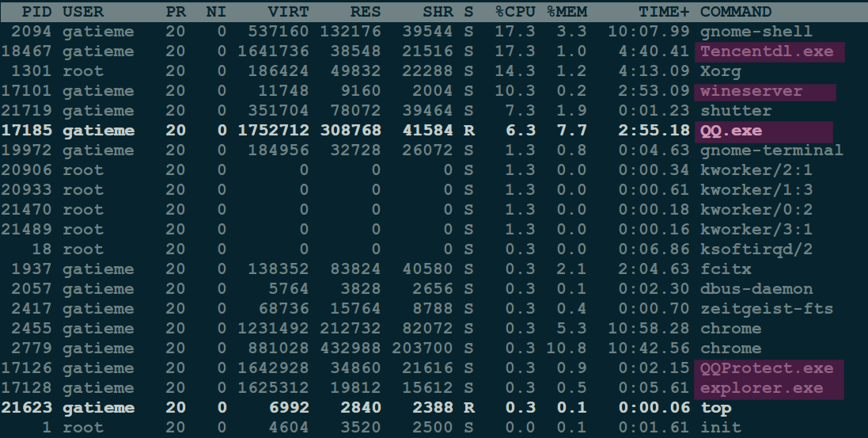Click the highlighted wineserver command
Screen dimensions: 868x438
point(751,91)
